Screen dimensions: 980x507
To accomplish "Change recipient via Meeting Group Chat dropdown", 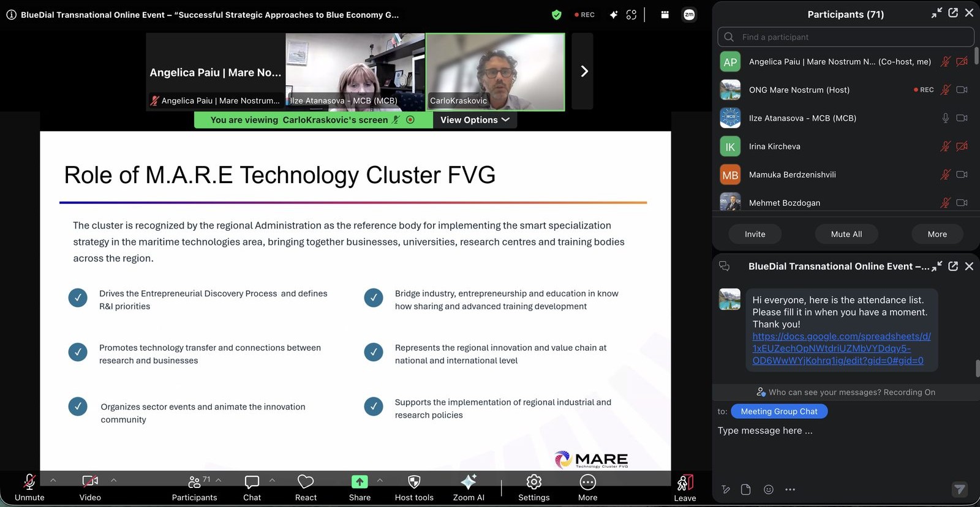I will coord(778,411).
